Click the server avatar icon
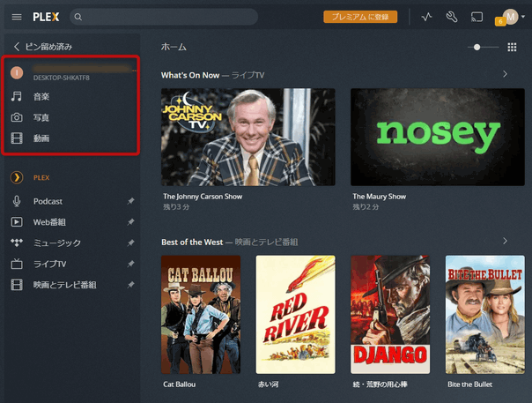 [17, 72]
